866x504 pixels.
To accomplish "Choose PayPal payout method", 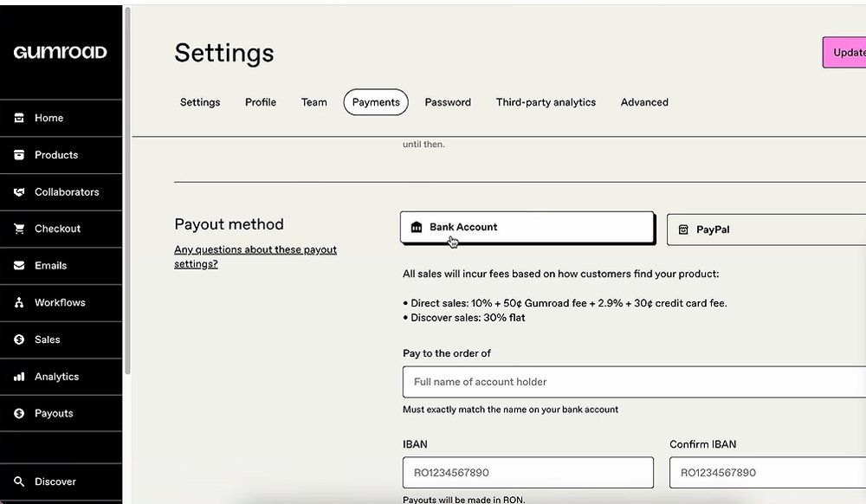I will [x=766, y=229].
